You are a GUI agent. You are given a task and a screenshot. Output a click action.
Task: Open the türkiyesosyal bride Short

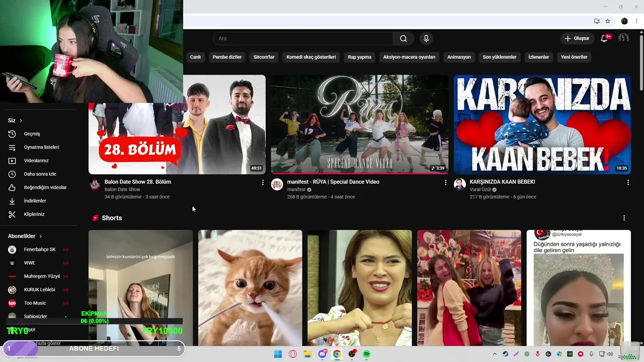pyautogui.click(x=579, y=288)
